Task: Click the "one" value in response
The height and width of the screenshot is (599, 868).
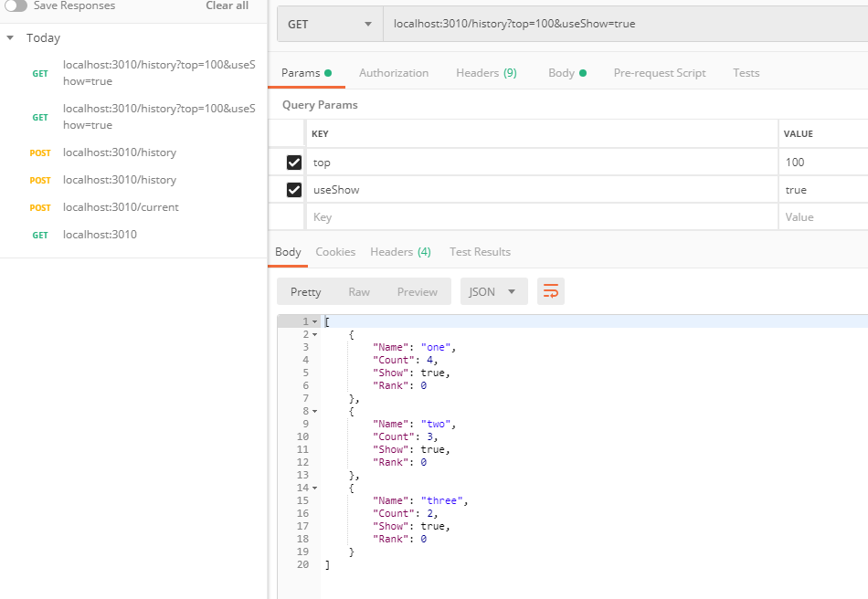Action: 436,347
